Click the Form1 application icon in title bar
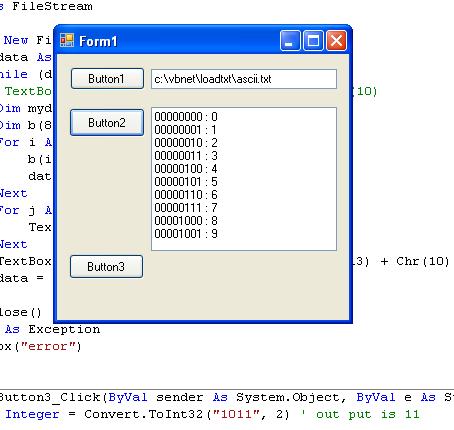The width and height of the screenshot is (454, 430). pos(67,41)
